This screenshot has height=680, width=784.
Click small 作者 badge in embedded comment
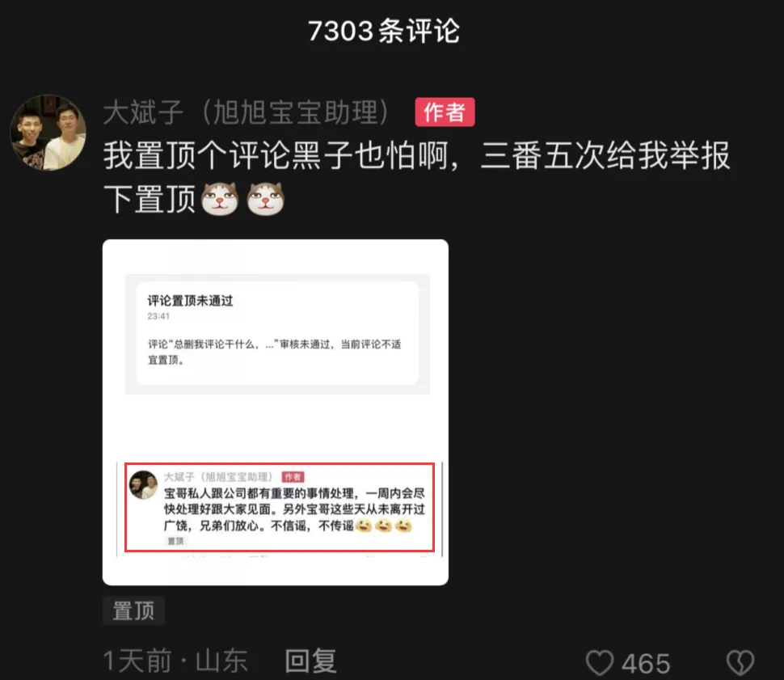pos(293,477)
